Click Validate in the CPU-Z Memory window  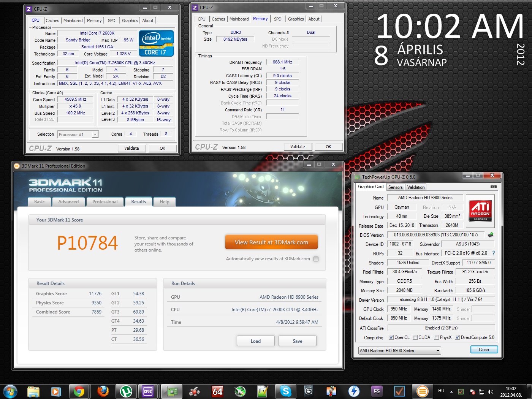pyautogui.click(x=298, y=147)
